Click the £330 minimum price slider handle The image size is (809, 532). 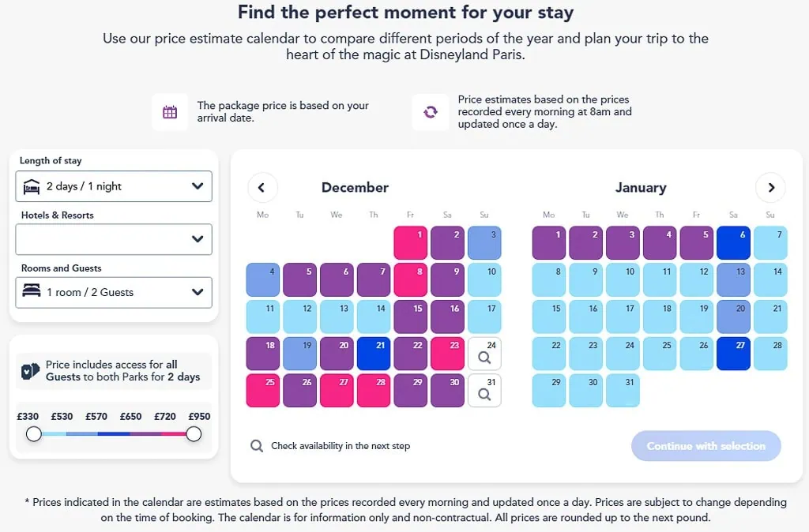(x=34, y=434)
